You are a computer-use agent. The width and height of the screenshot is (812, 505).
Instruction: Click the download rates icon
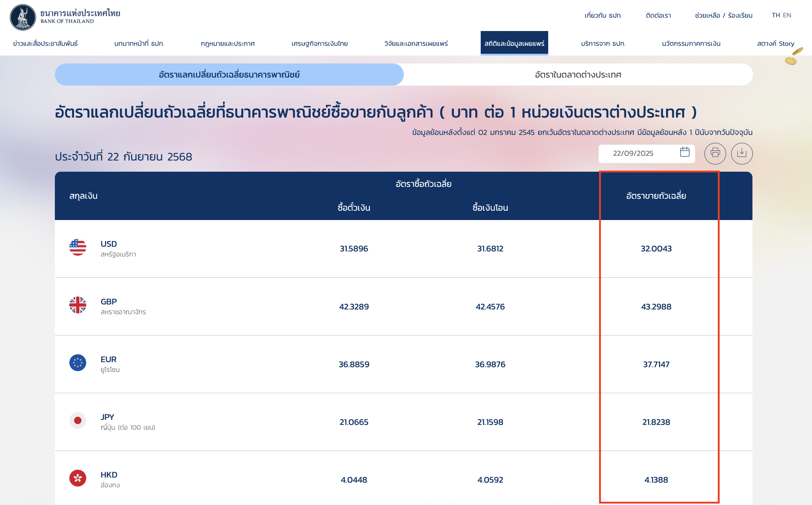click(742, 153)
